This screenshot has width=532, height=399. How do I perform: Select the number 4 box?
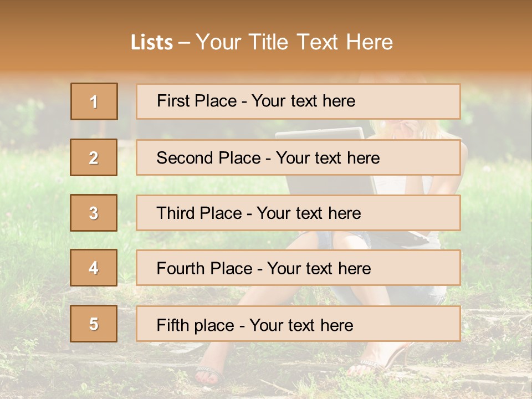(94, 268)
